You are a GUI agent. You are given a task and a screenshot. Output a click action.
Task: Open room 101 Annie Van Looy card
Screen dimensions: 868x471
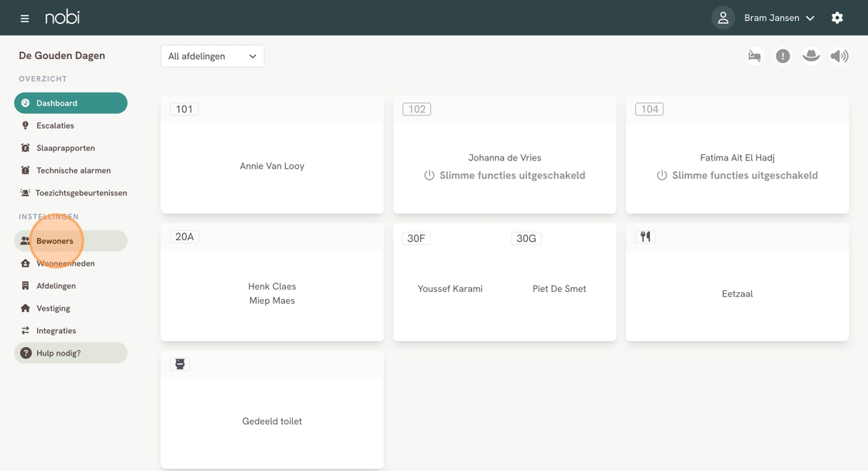pos(272,166)
